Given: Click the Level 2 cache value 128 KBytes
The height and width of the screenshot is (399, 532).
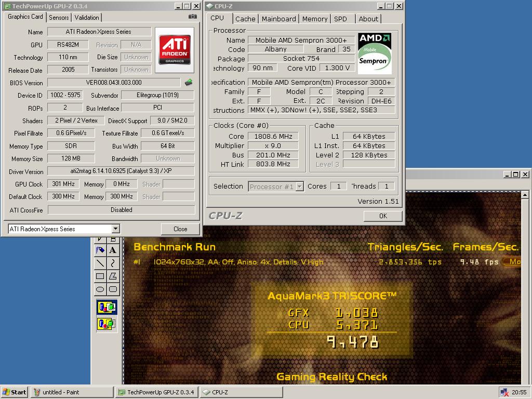Looking at the screenshot, I should [x=369, y=155].
